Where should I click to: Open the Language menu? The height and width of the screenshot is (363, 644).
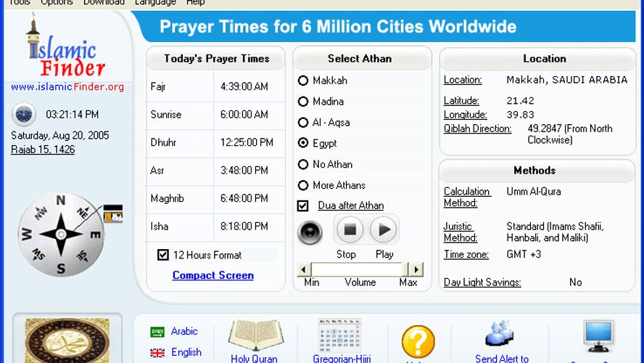point(155,2)
